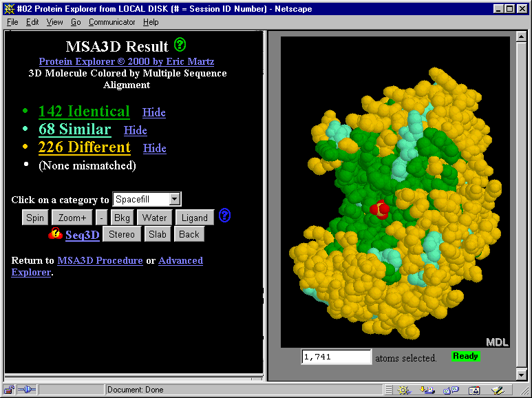Click the MDL logo in the molecule viewer

(x=496, y=342)
